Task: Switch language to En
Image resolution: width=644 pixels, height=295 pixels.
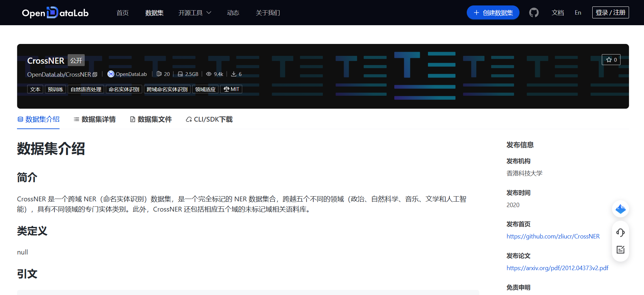Action: [x=578, y=13]
